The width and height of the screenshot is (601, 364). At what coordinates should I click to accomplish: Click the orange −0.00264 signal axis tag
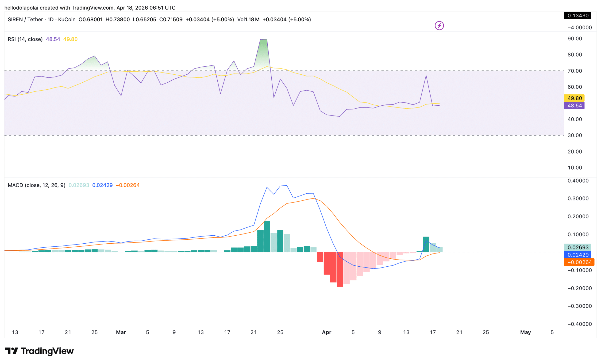(x=579, y=262)
